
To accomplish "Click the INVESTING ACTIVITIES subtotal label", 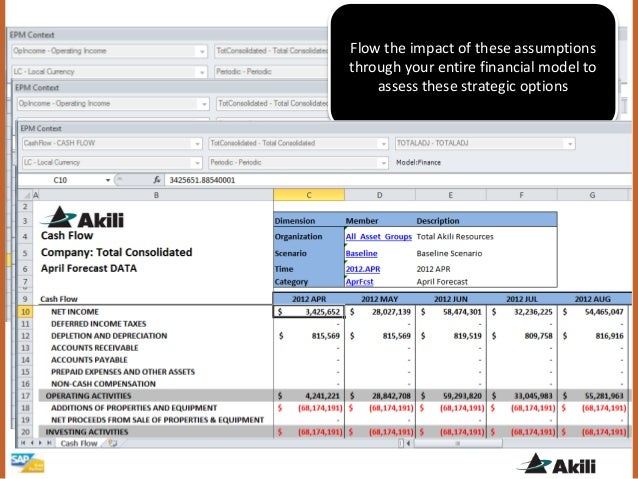I will [87, 432].
